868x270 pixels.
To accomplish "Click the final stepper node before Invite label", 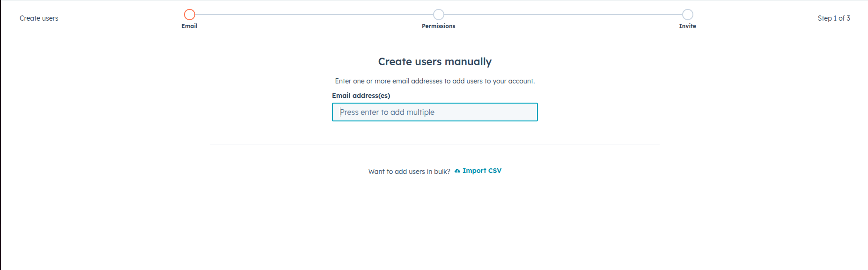I will pyautogui.click(x=687, y=15).
